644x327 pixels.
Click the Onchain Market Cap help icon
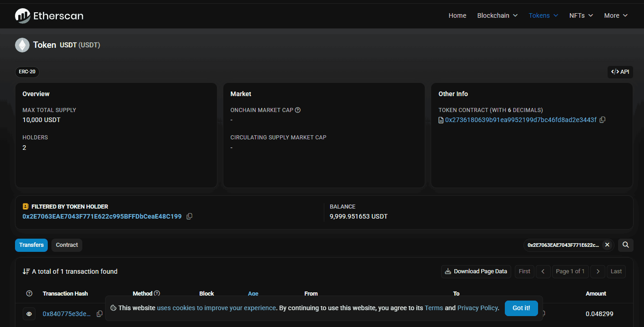(298, 110)
